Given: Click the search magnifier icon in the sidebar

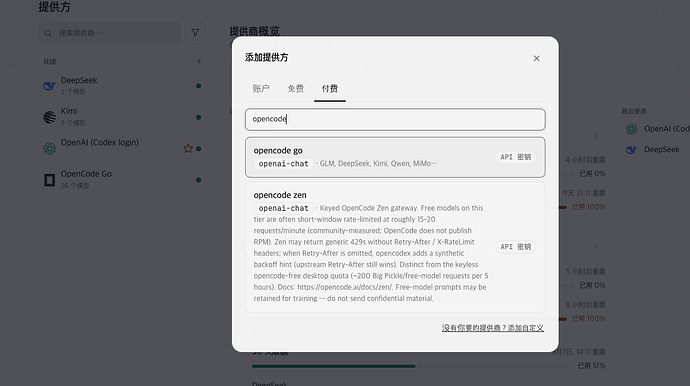Looking at the screenshot, I should [48, 33].
